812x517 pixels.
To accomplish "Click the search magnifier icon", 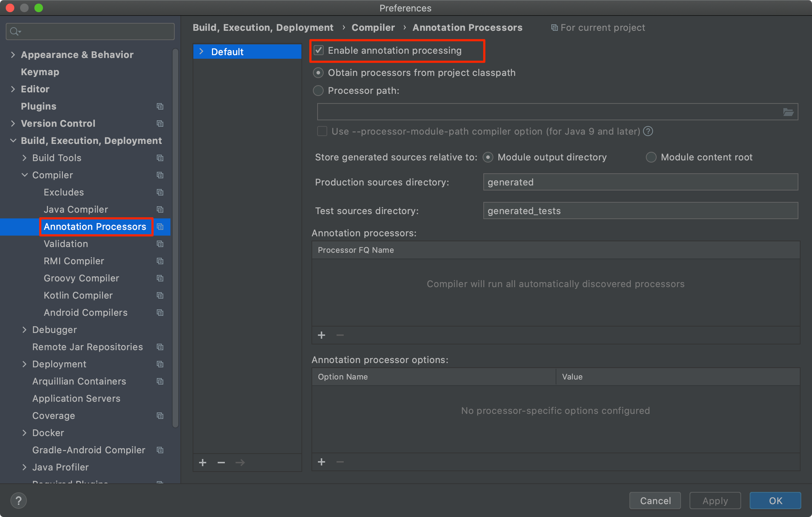I will [x=14, y=32].
